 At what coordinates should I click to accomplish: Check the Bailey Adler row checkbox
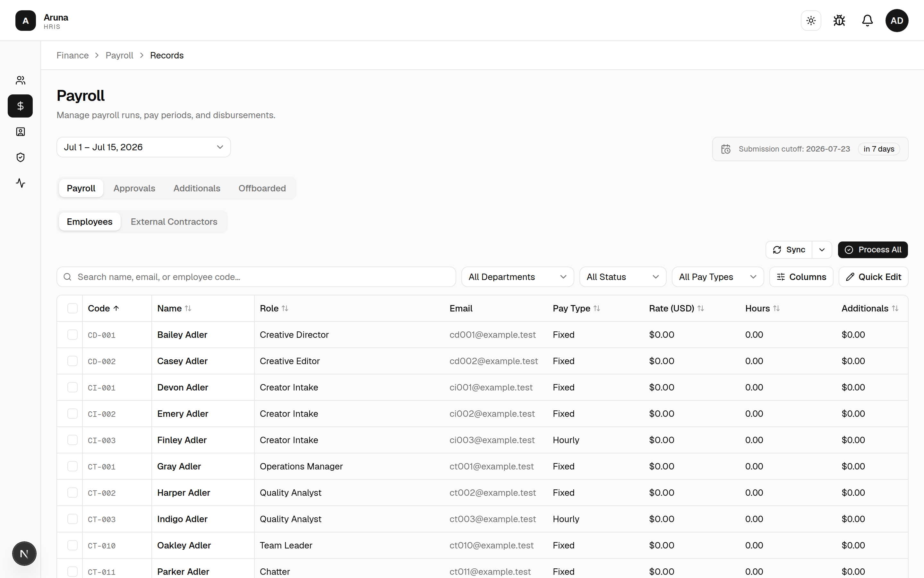coord(72,335)
